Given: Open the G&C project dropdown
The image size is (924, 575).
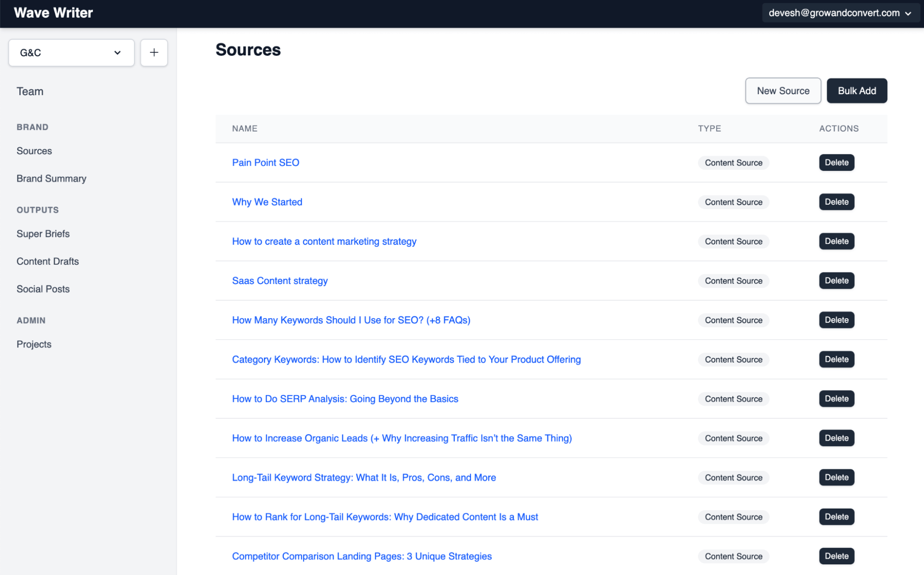Looking at the screenshot, I should 71,53.
